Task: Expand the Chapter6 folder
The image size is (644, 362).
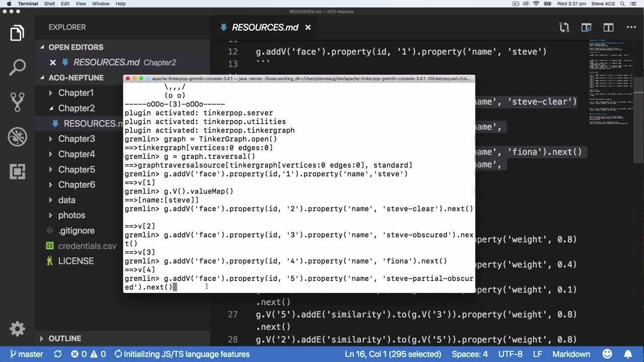Action: click(x=50, y=185)
